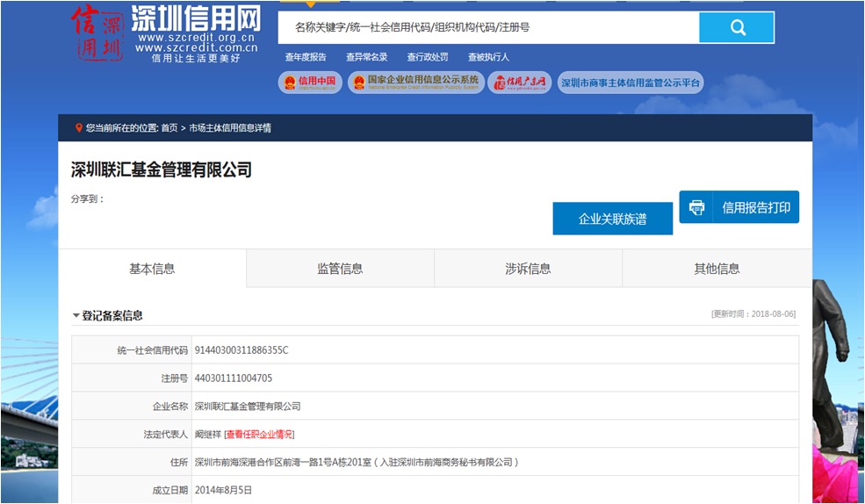Select legal representative name 阚继祥
Screen dimensions: 865x504
coord(208,435)
